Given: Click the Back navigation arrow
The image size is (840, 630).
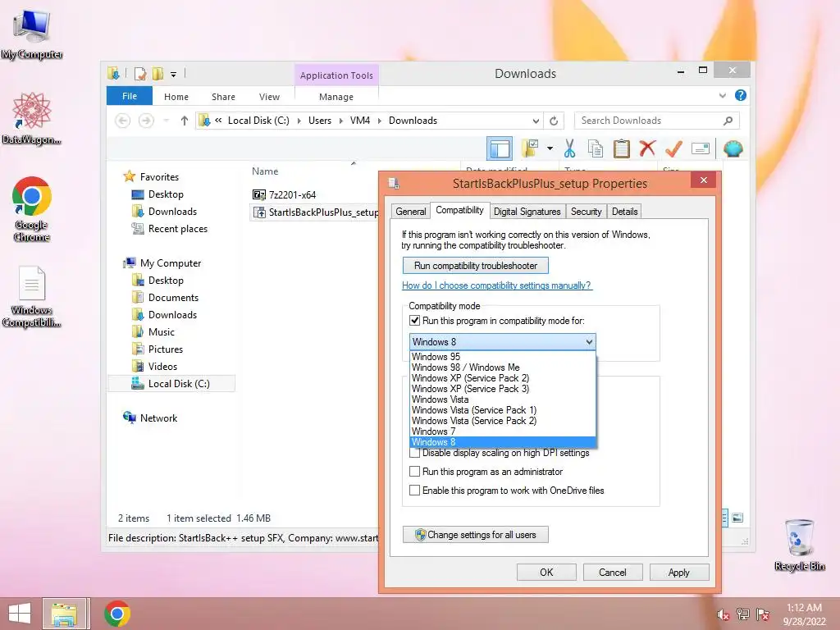Looking at the screenshot, I should click(x=123, y=121).
